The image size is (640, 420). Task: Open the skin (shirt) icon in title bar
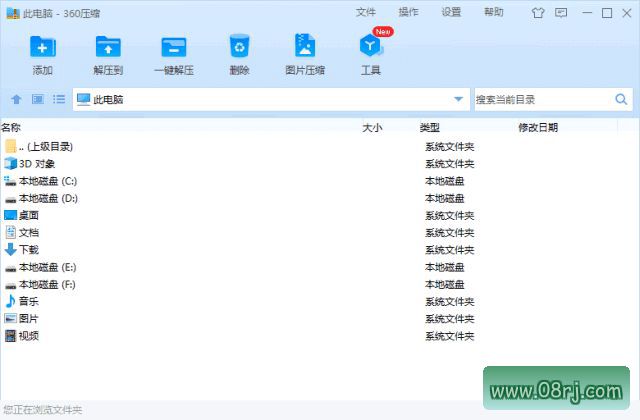[x=538, y=13]
